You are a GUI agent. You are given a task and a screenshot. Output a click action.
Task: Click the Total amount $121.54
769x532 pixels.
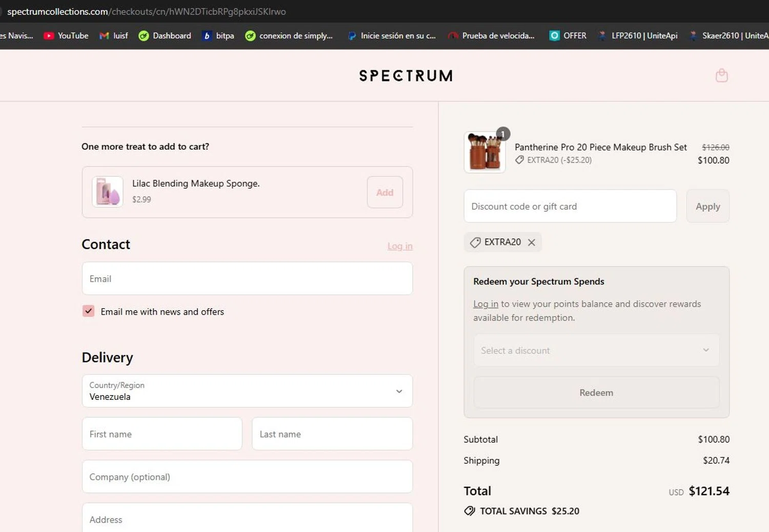point(709,491)
